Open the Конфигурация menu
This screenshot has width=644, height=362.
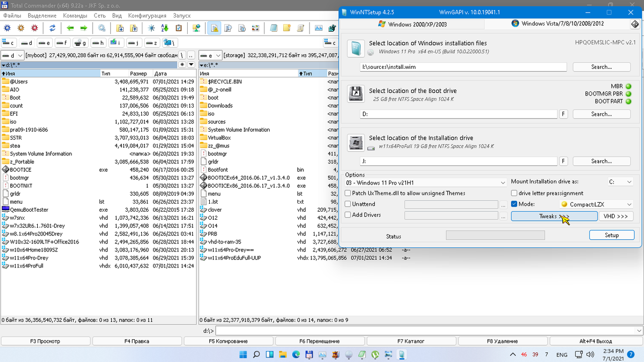[x=147, y=16]
